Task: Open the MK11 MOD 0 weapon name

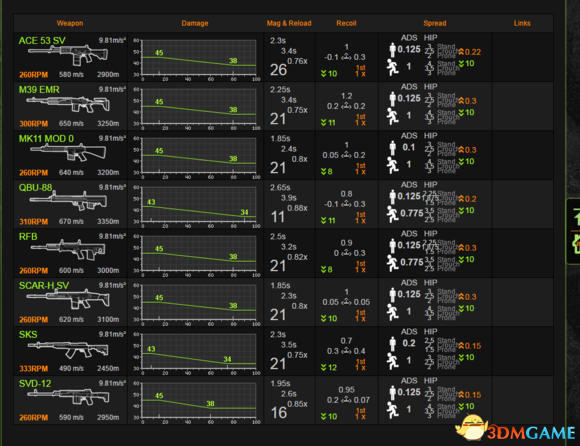Action: (x=46, y=139)
